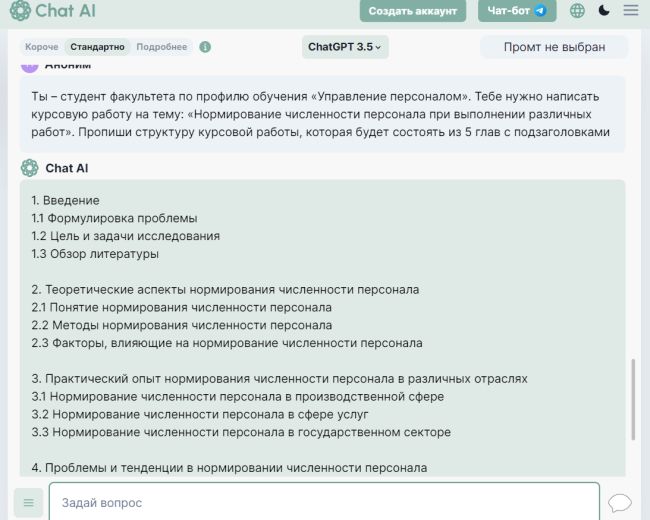Expand the ChatGPT 3.5 model dropdown
650x520 pixels.
click(x=345, y=47)
